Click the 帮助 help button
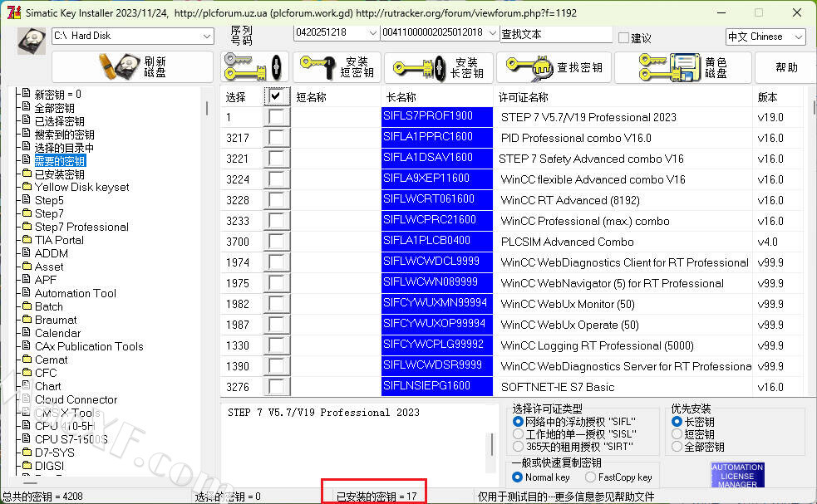 (x=785, y=67)
